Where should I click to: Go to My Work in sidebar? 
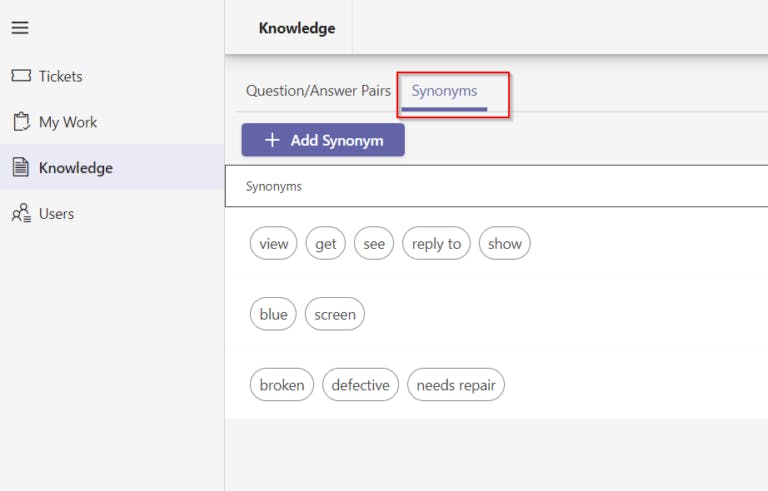68,122
